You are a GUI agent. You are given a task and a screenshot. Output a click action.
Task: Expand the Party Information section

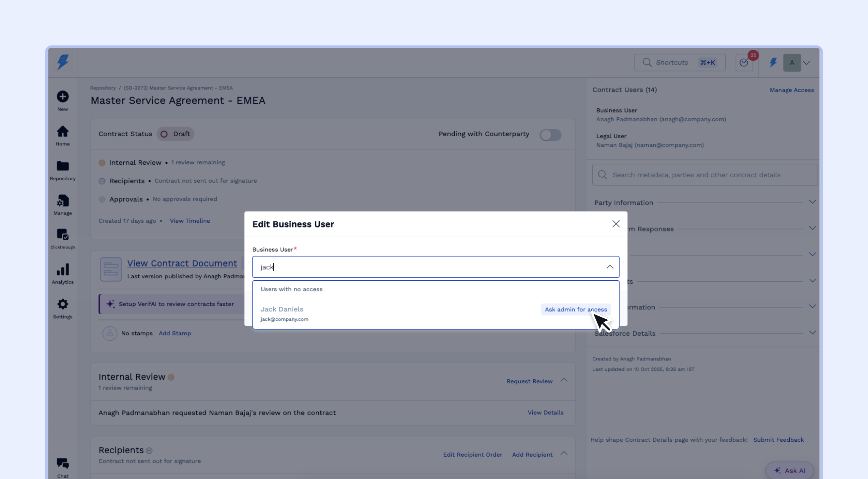coord(813,202)
